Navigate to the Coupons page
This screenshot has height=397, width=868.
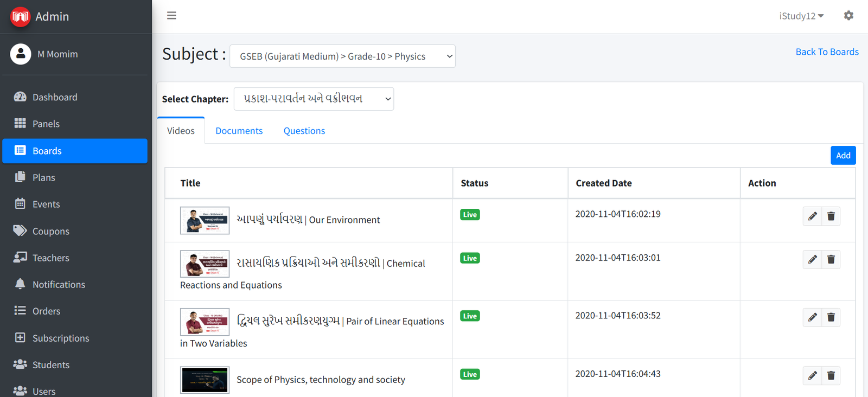(x=51, y=231)
